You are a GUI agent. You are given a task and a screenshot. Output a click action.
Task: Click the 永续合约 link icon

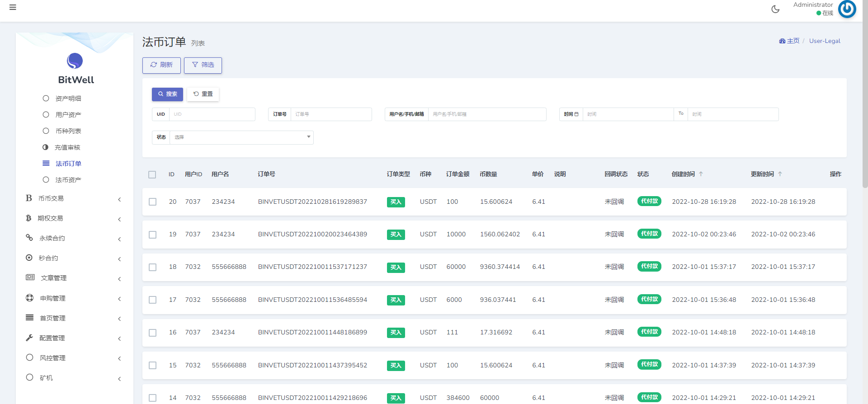pos(29,238)
